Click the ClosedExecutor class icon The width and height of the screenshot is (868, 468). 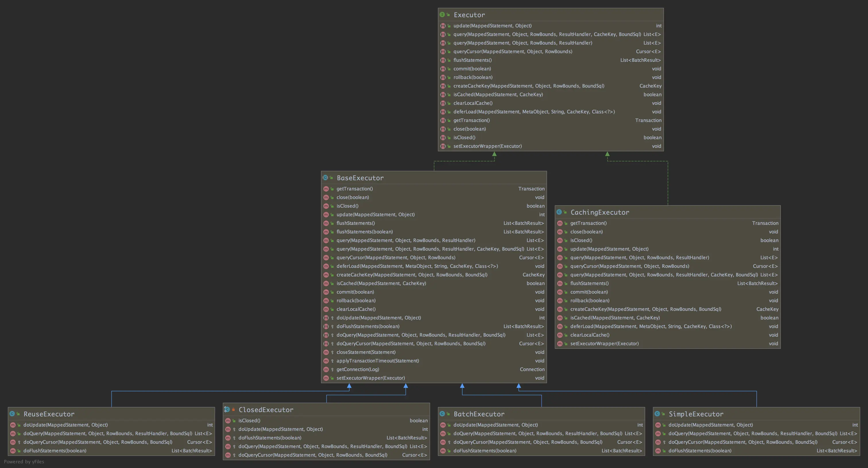(x=227, y=409)
